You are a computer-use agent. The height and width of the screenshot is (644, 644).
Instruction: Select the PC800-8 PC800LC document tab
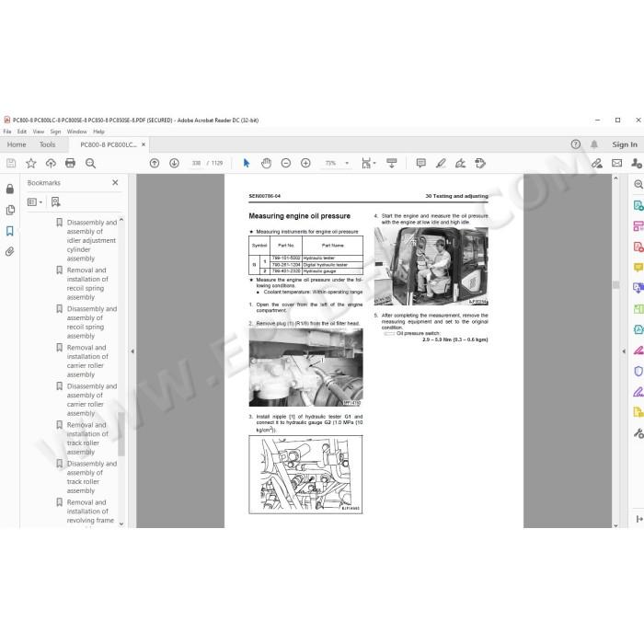pyautogui.click(x=109, y=144)
